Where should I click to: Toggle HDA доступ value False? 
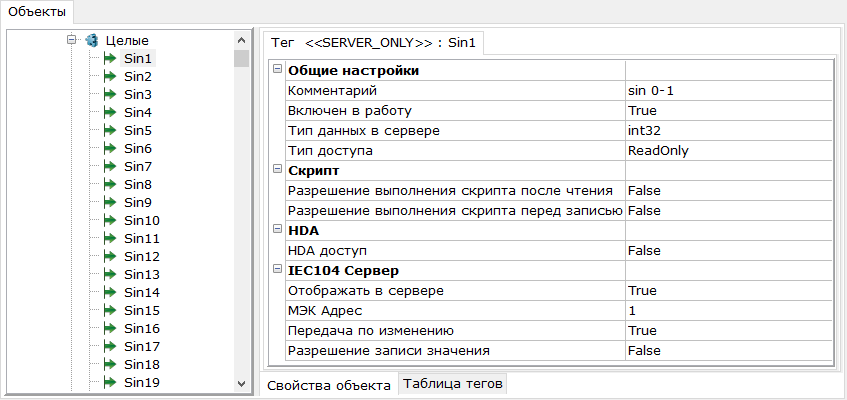click(728, 250)
